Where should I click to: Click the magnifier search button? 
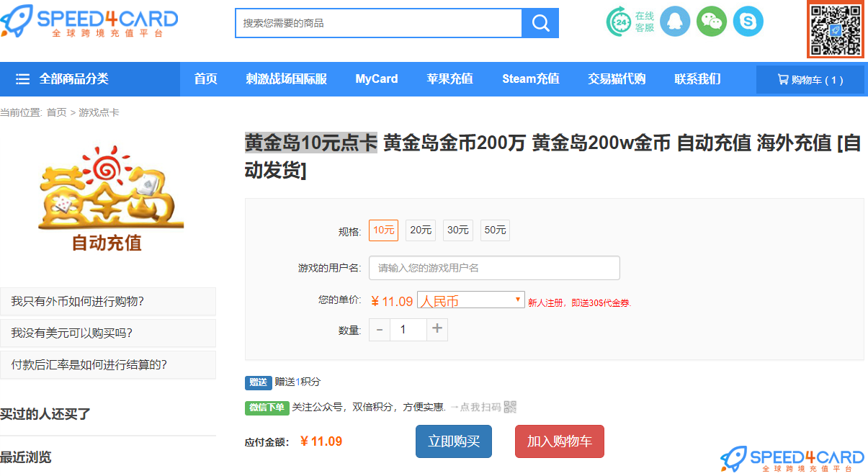pyautogui.click(x=540, y=23)
